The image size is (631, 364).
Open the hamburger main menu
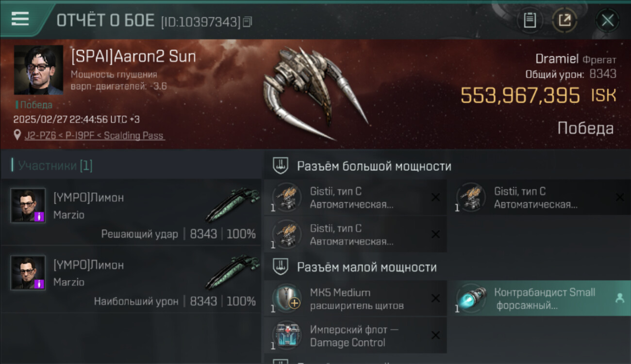[x=20, y=18]
